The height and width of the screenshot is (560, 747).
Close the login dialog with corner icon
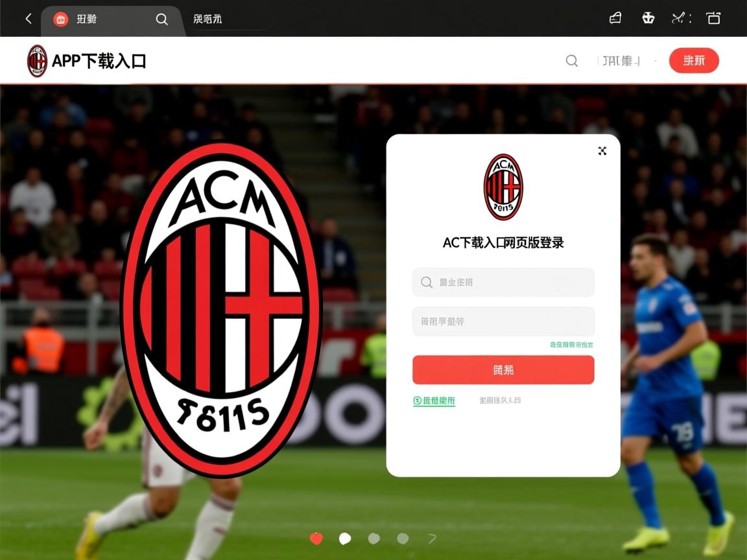pyautogui.click(x=602, y=151)
